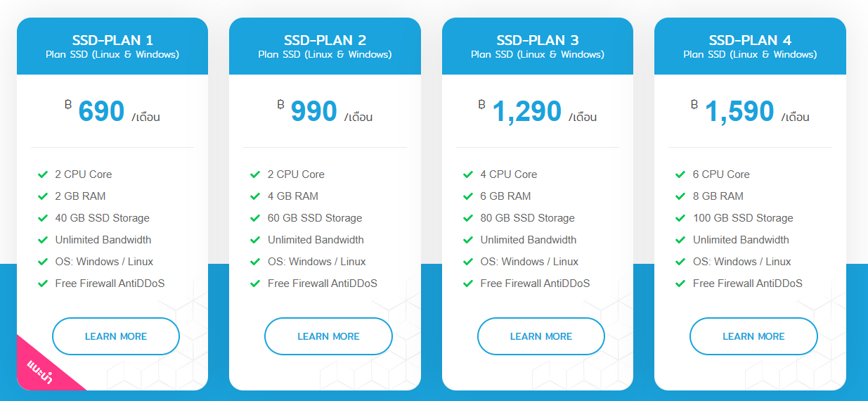
Task: Select the SSD-PLAN 2 header title
Action: tap(325, 40)
